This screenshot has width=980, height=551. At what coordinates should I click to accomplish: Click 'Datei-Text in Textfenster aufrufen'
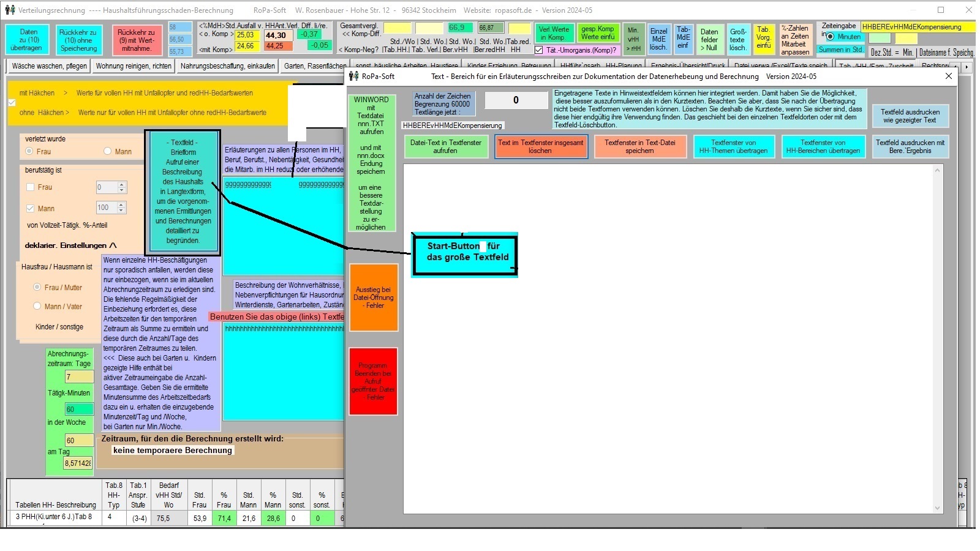pos(445,147)
